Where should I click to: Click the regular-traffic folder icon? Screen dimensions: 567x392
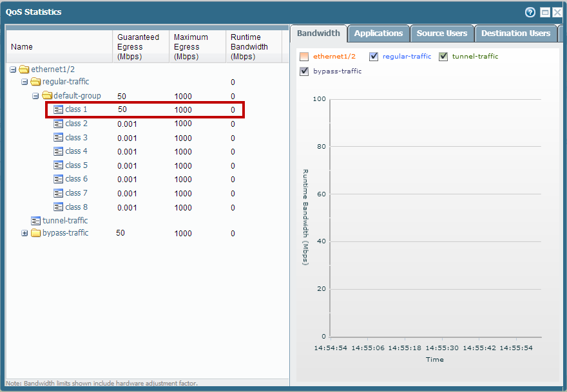[x=35, y=82]
